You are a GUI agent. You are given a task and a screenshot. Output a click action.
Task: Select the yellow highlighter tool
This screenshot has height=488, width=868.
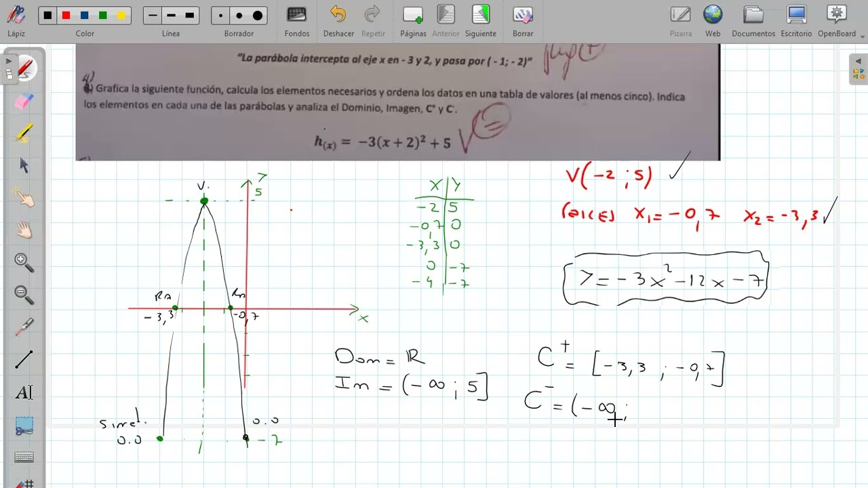coord(24,134)
